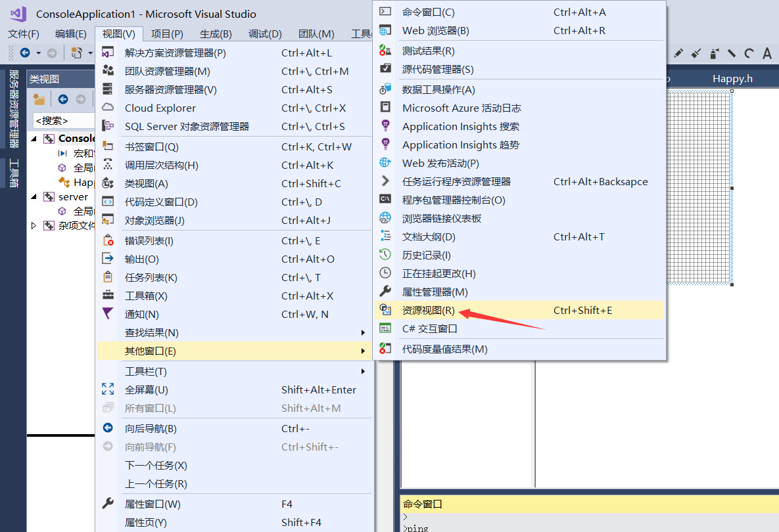
Task: Click the Code Definition Window icon
Action: (x=108, y=202)
